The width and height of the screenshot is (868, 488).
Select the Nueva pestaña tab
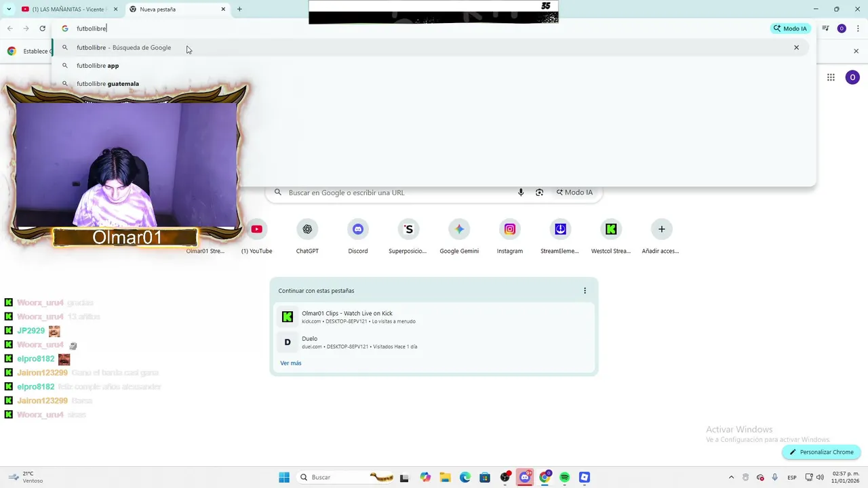178,9
